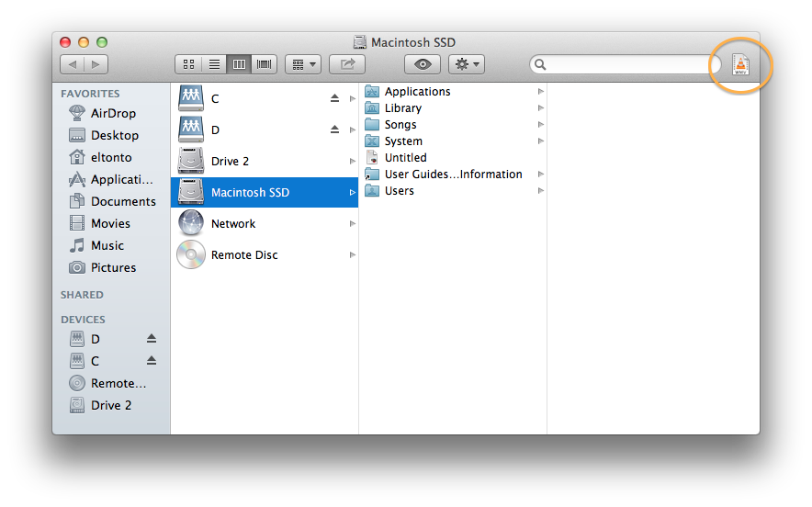Switch to icon view
The height and width of the screenshot is (507, 812).
click(x=188, y=64)
